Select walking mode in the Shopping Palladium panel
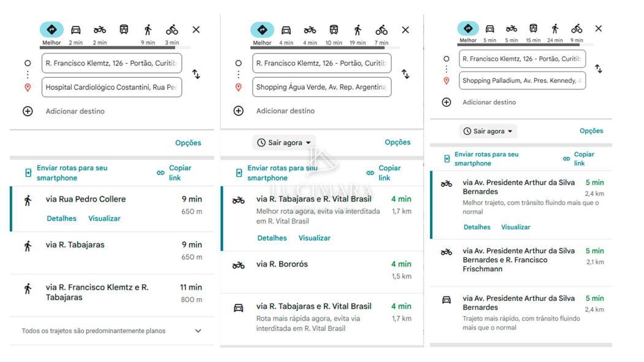 click(x=554, y=29)
